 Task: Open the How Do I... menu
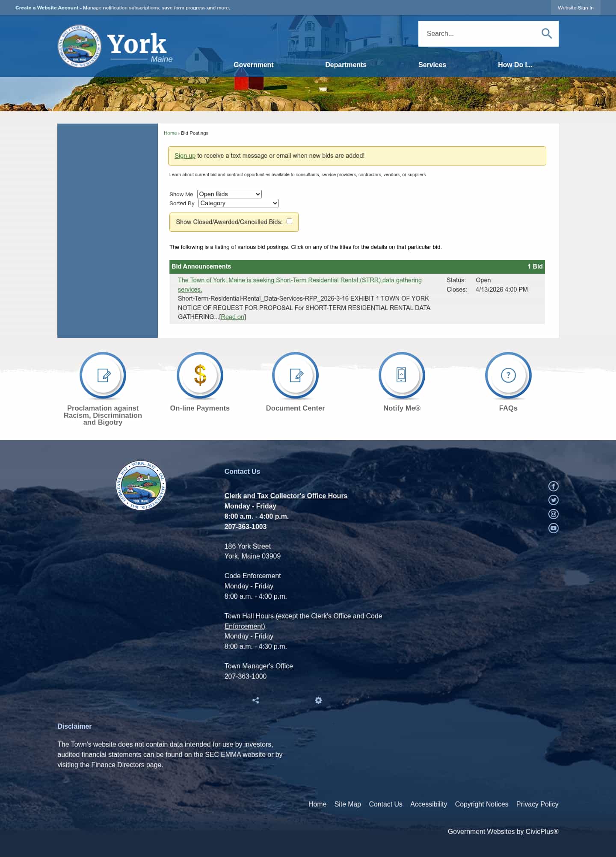515,65
